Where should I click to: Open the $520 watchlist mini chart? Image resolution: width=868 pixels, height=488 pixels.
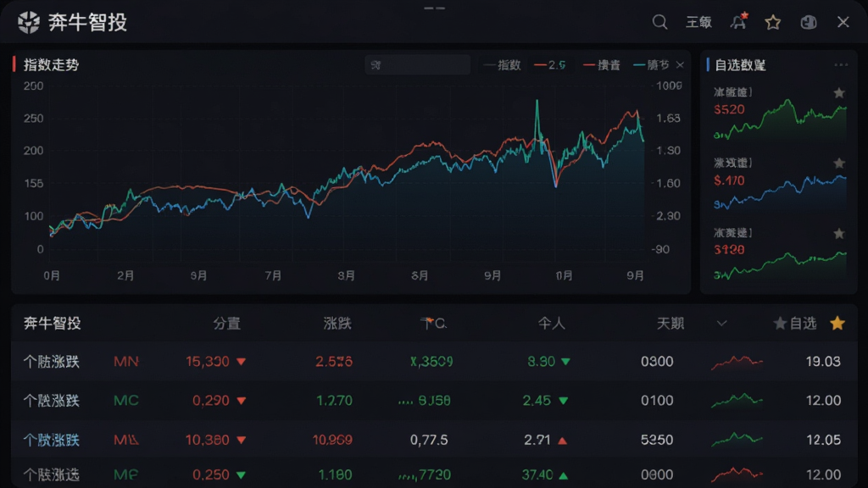780,119
